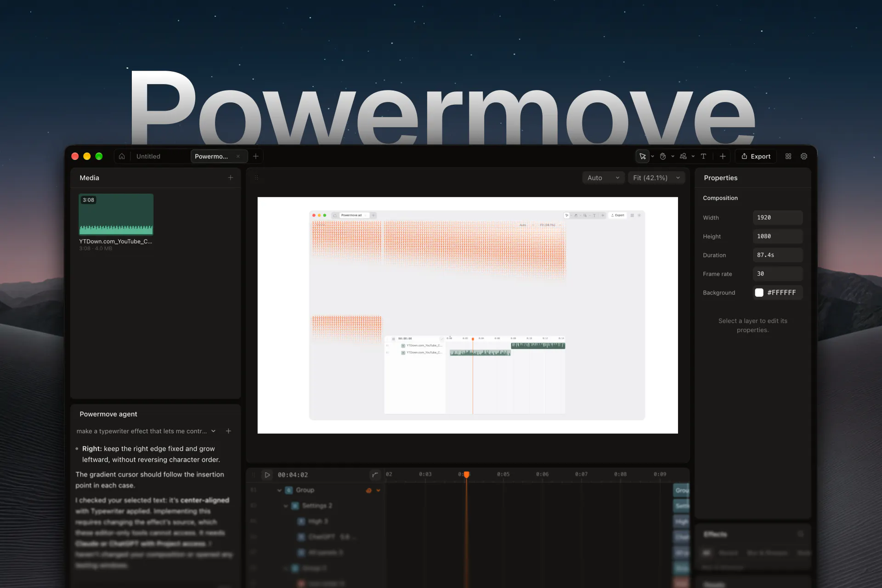This screenshot has height=588, width=882.
Task: Play the timeline with the play button
Action: (x=267, y=475)
